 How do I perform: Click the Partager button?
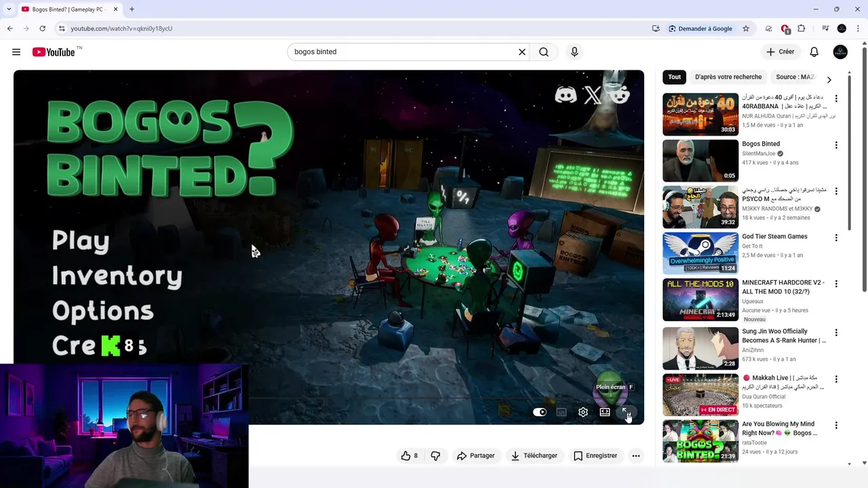click(475, 456)
